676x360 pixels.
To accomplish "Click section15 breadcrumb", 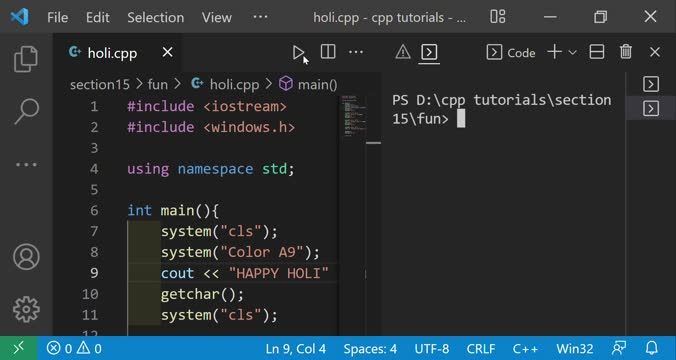I will click(x=100, y=85).
